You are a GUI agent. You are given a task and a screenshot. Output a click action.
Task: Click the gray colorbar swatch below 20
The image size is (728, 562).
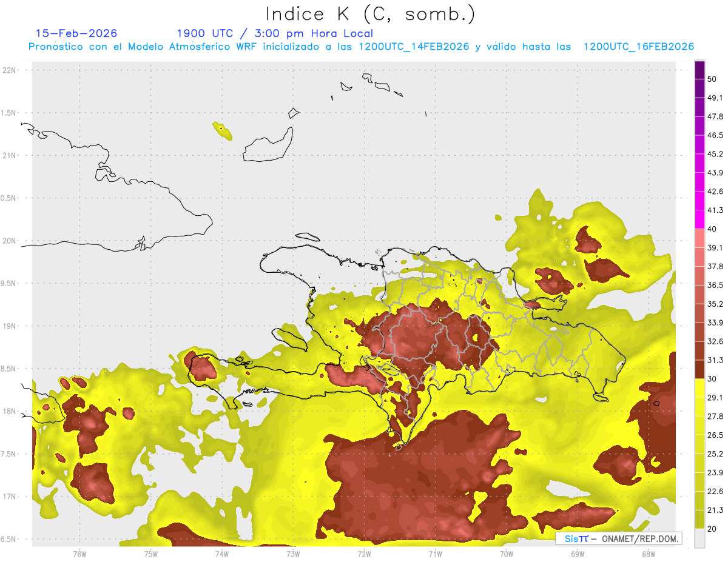click(x=699, y=538)
